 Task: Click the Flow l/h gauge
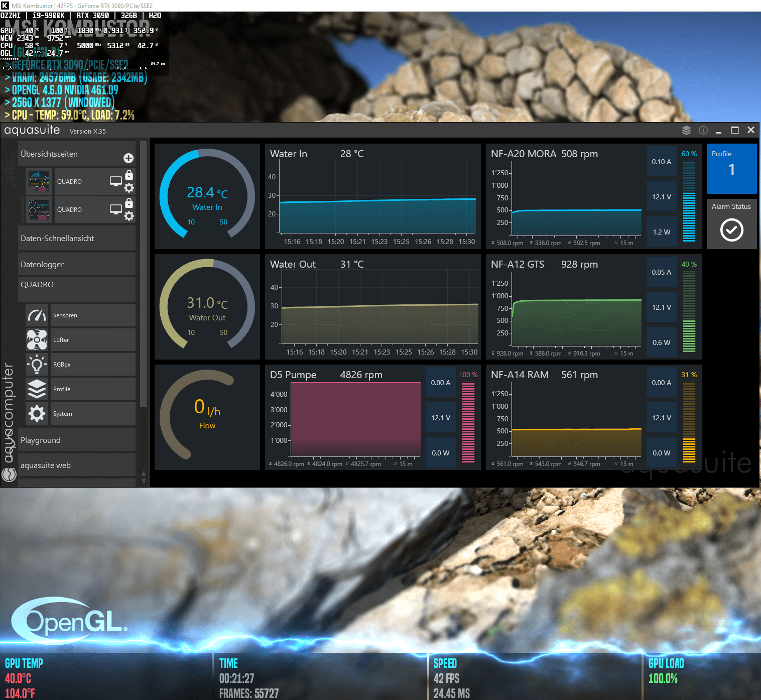tap(207, 417)
